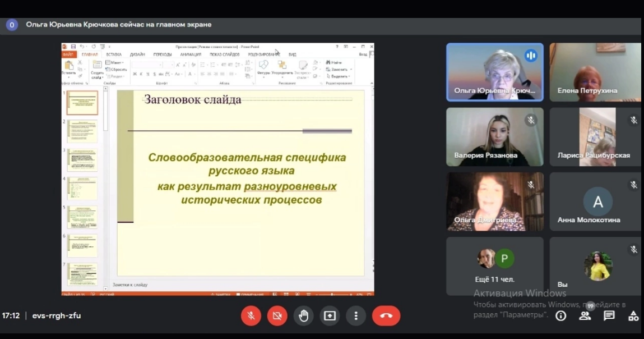Screen dimensions: 644x339
Task: Open the font color A dropdown
Action: [x=191, y=74]
